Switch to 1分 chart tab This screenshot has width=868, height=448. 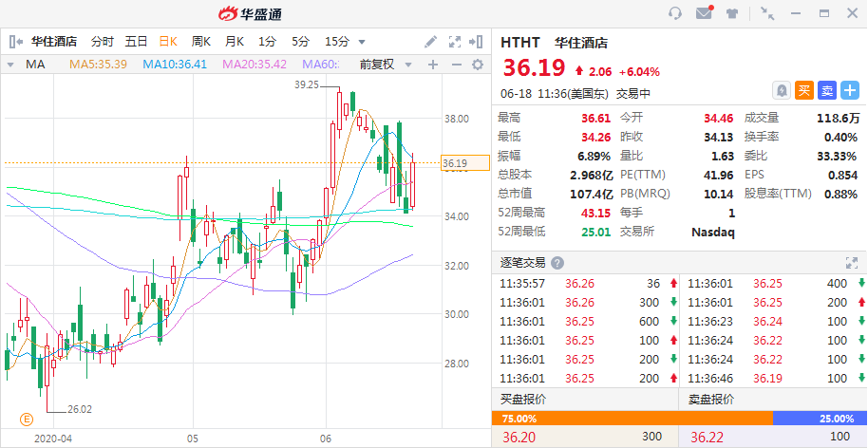pyautogui.click(x=268, y=42)
